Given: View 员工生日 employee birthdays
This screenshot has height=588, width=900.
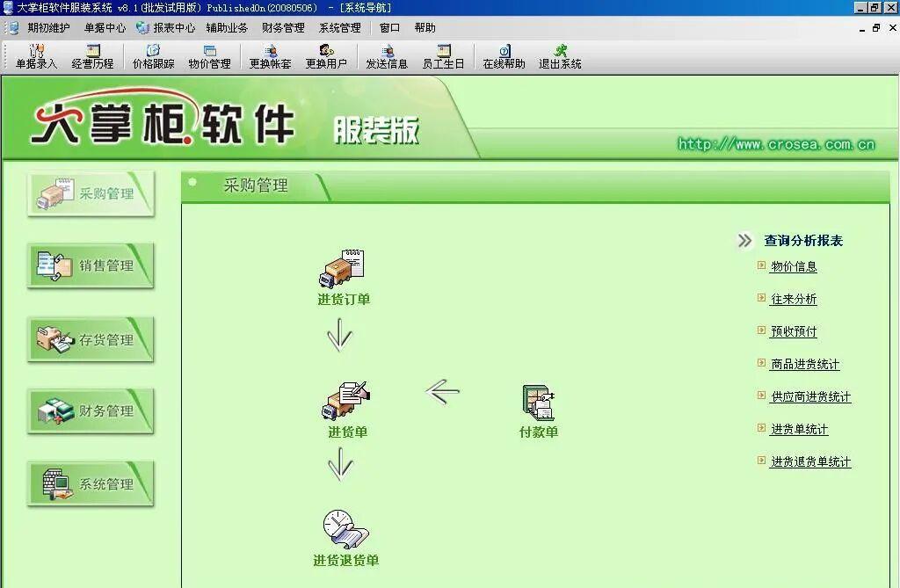Looking at the screenshot, I should click(x=445, y=55).
